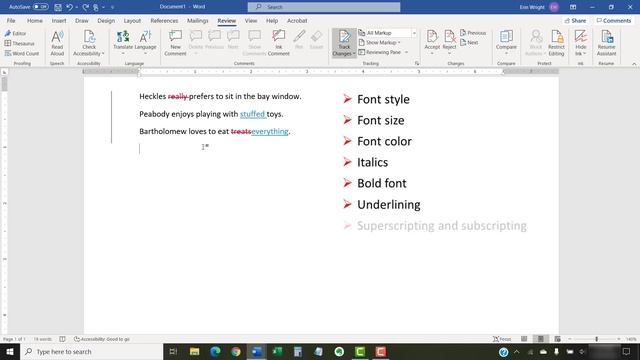Open the Show Markup menu
This screenshot has width=640, height=360.
click(x=379, y=42)
